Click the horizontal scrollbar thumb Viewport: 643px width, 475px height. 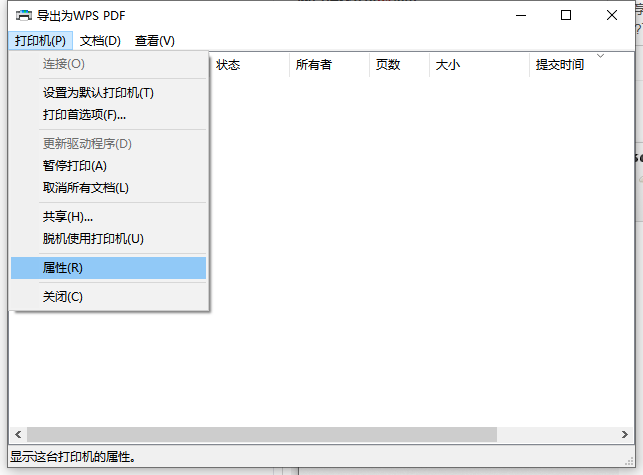click(x=262, y=435)
